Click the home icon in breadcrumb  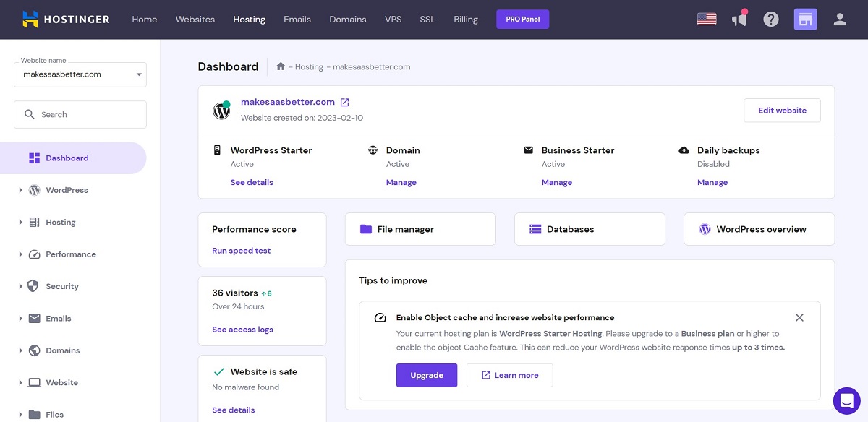point(281,66)
